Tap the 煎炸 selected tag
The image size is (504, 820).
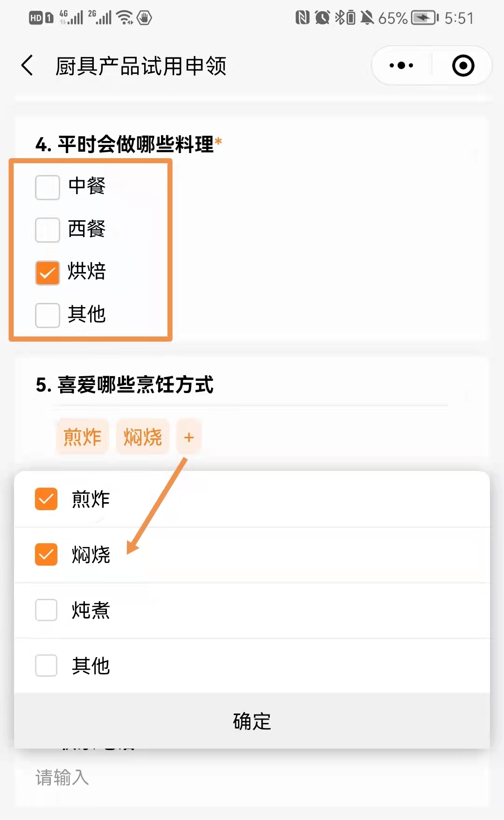(83, 437)
